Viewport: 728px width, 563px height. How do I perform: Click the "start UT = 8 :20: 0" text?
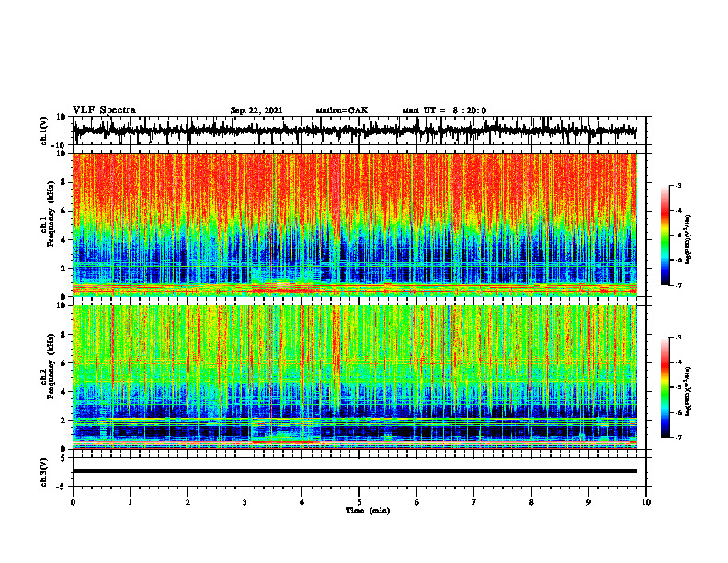[x=444, y=110]
